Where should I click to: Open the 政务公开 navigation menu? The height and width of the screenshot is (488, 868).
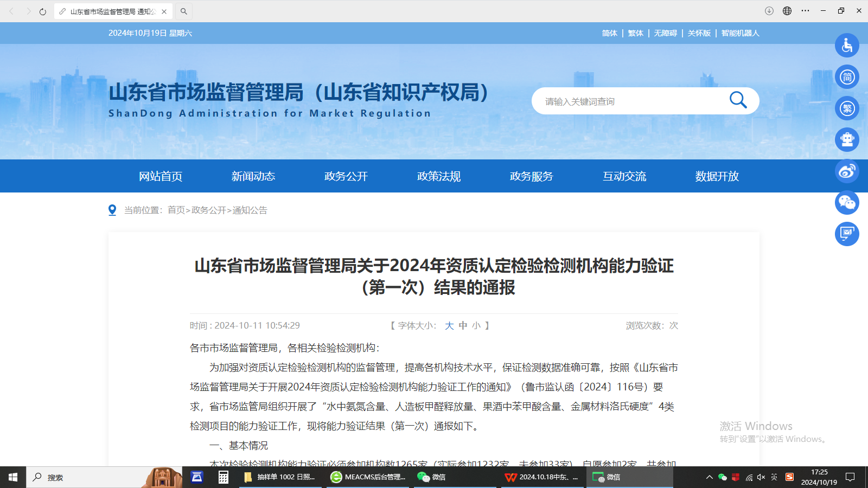[346, 176]
